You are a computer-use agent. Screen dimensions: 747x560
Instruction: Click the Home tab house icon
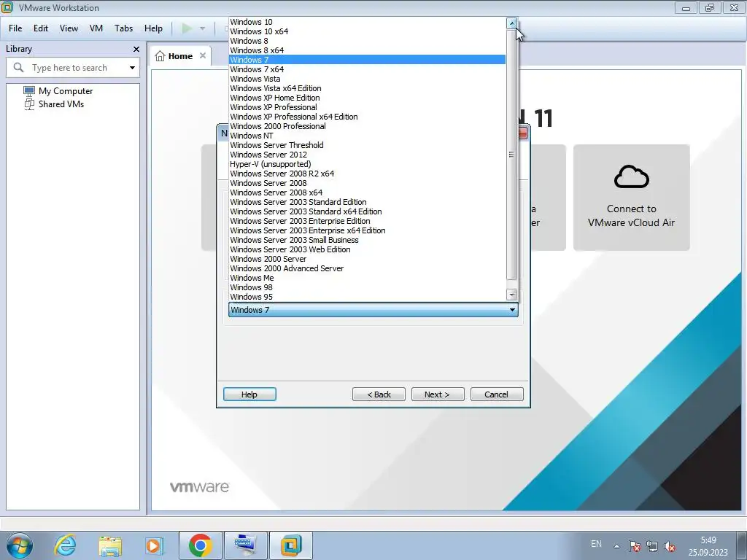click(160, 56)
